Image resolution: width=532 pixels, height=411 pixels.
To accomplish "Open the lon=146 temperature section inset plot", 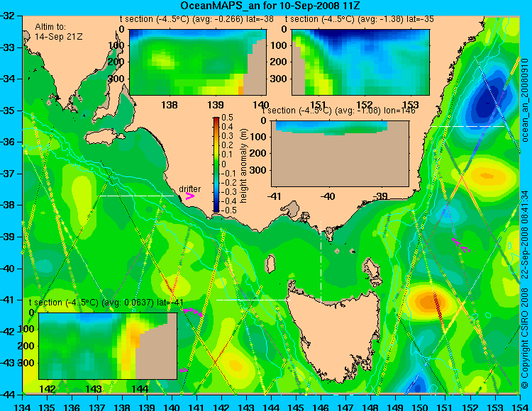I will click(340, 154).
